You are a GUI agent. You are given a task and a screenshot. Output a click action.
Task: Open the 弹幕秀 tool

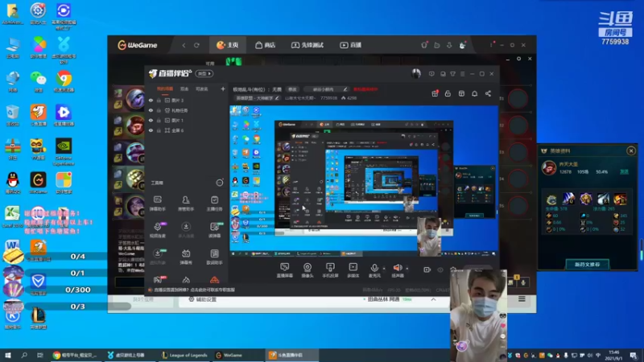186,257
